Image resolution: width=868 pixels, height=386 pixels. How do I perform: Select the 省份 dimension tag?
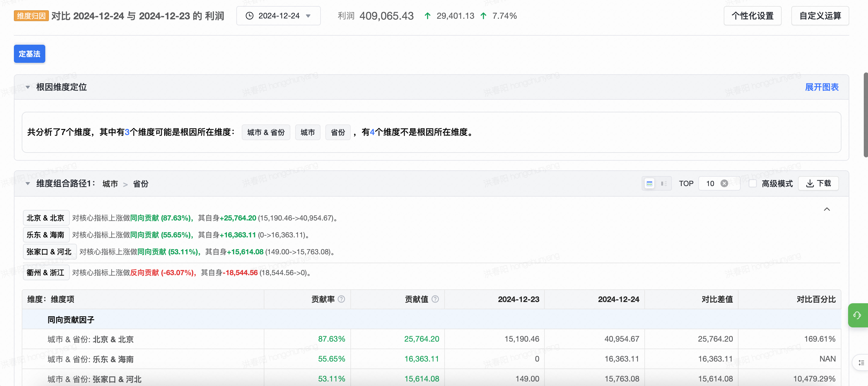[338, 133]
